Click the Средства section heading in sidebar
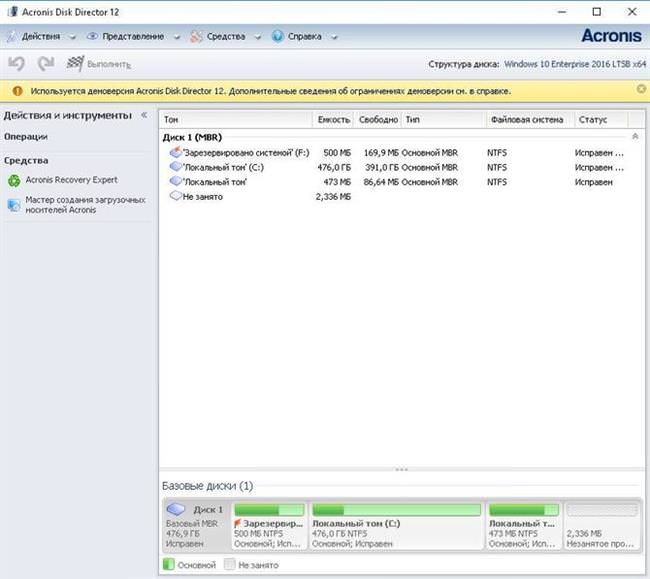650x579 pixels. [x=26, y=160]
